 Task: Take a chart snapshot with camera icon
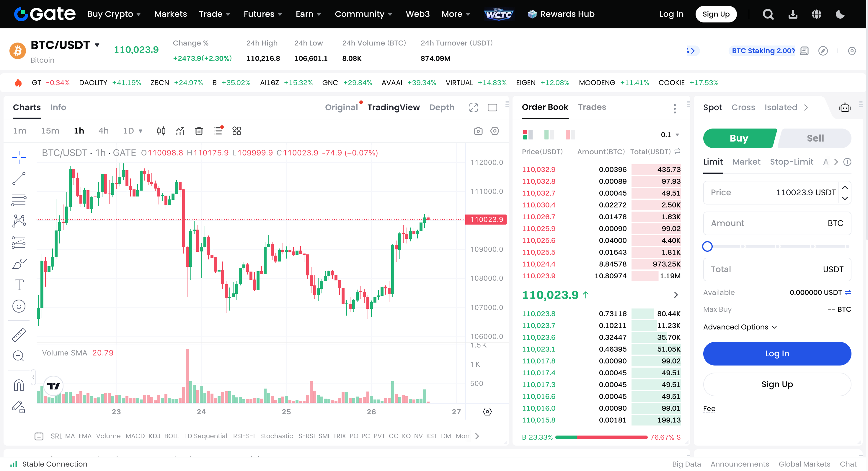[x=478, y=131]
